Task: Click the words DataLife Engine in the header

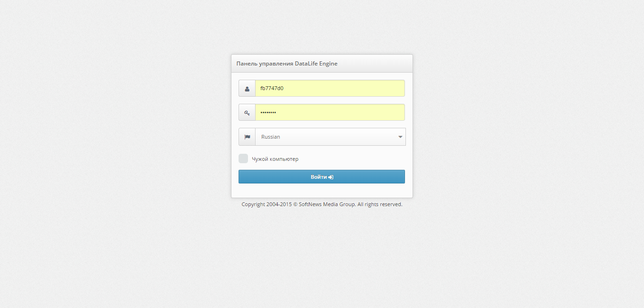Action: coord(316,64)
